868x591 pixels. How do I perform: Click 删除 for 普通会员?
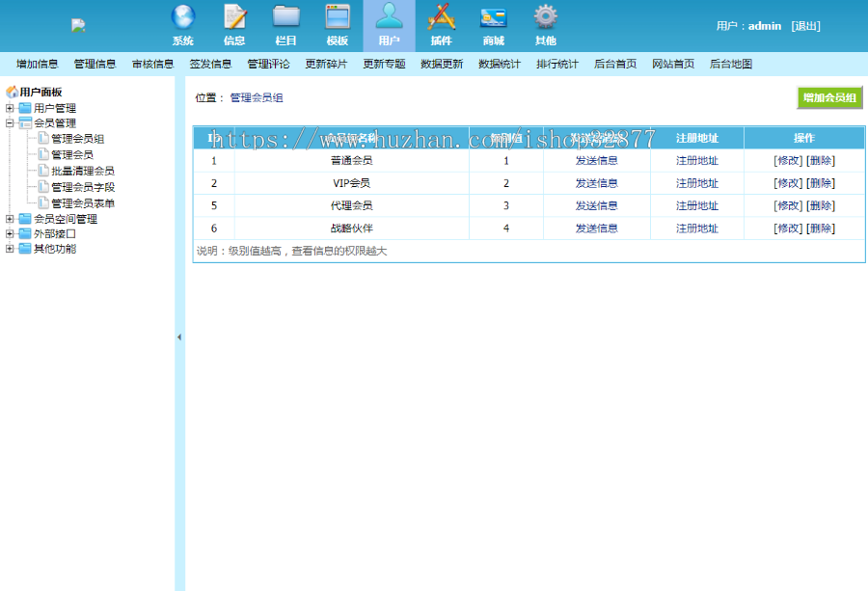[821, 160]
